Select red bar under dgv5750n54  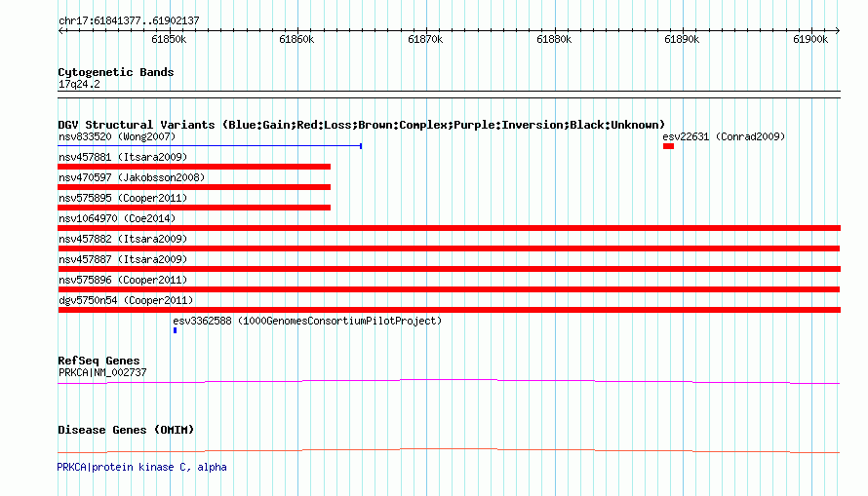pos(449,310)
